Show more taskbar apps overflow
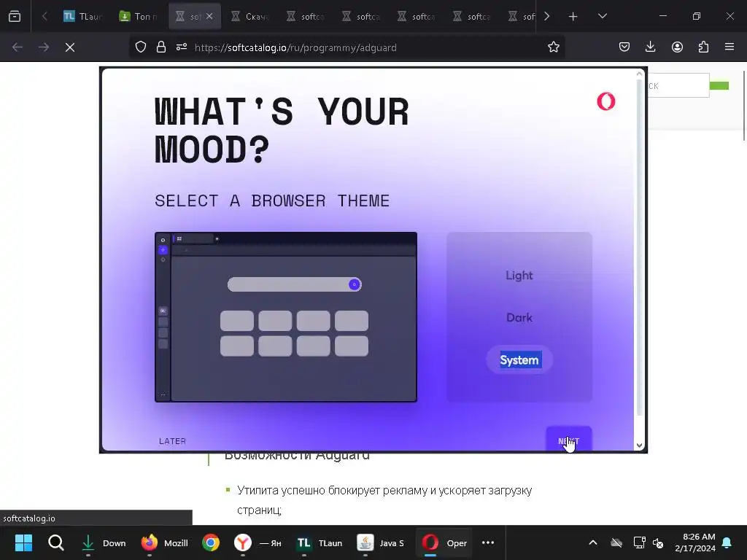This screenshot has height=560, width=747. coord(488,542)
